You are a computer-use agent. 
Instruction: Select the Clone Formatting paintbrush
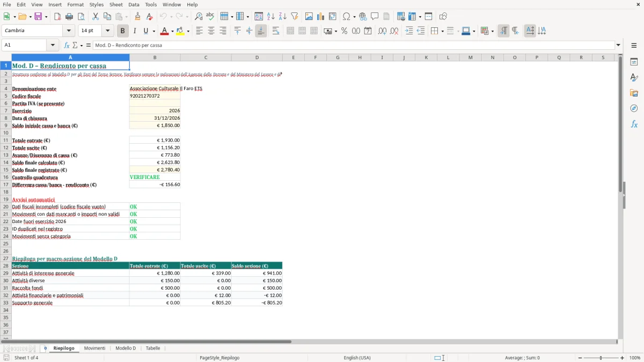click(138, 17)
